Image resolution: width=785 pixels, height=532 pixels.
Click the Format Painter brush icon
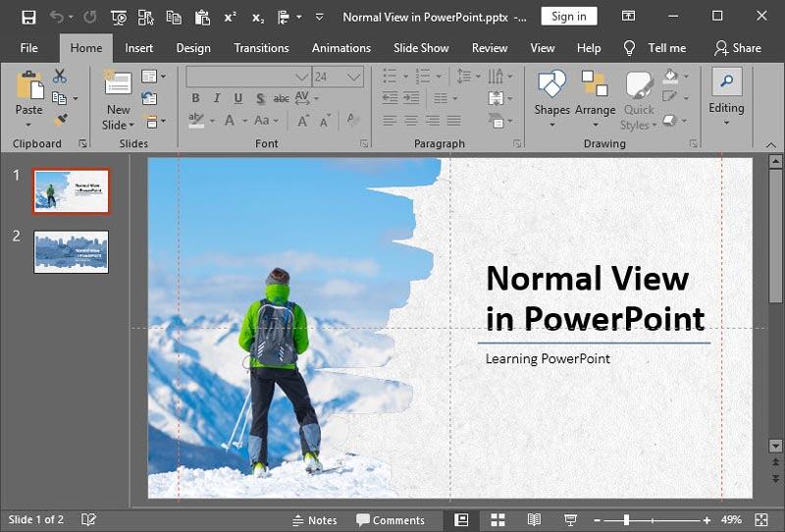(x=61, y=119)
